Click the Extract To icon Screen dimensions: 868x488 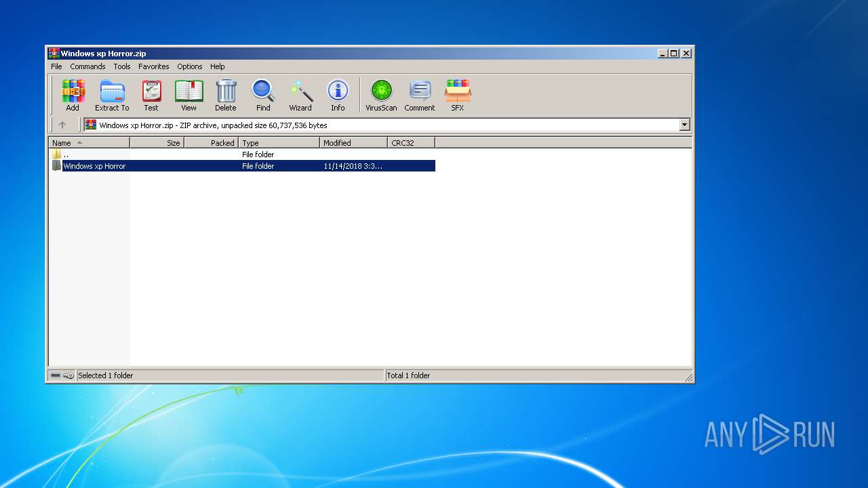coord(112,95)
